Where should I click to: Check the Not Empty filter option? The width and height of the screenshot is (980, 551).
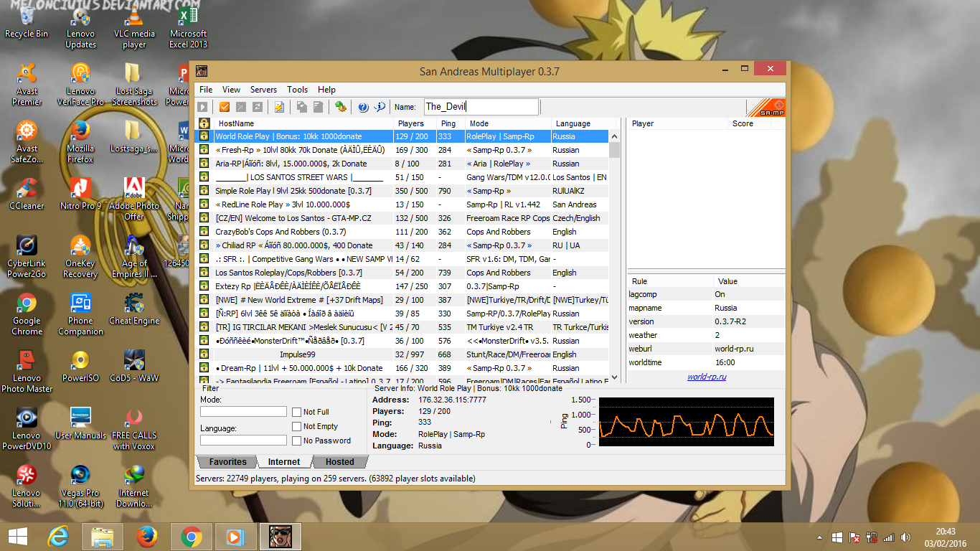[x=296, y=425]
